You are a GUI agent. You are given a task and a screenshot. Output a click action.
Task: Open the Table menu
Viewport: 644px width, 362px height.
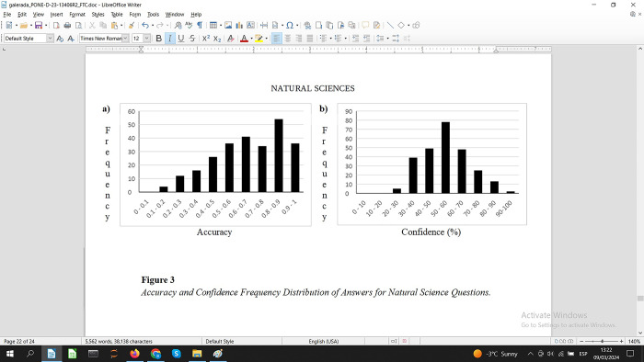[x=117, y=15]
